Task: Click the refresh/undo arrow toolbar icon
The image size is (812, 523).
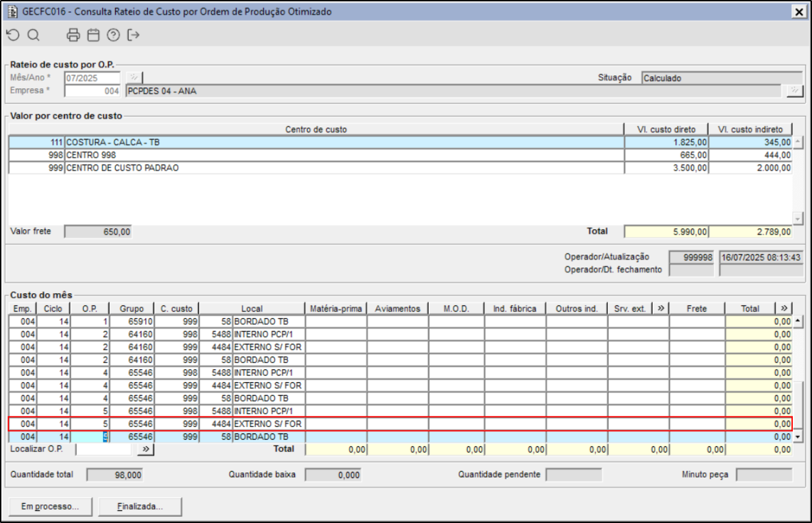Action: (13, 35)
